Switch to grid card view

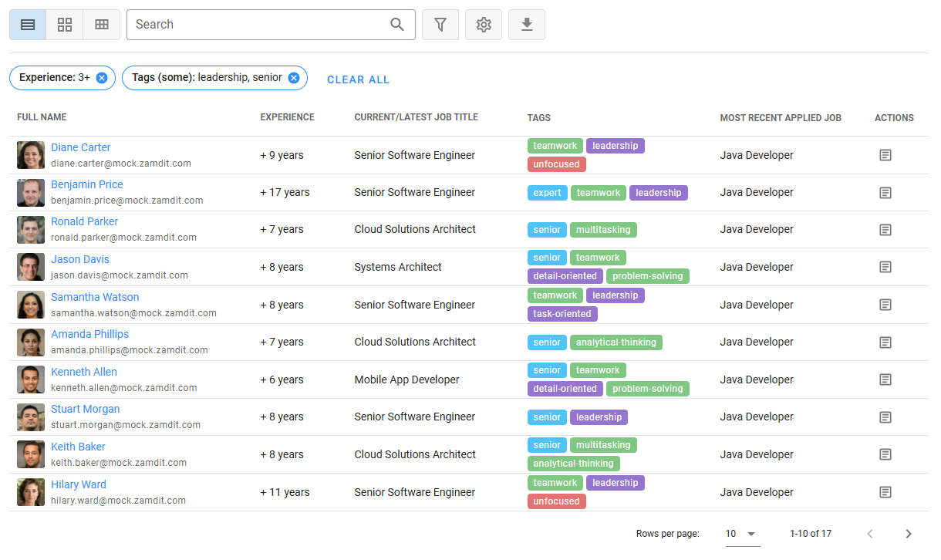pos(65,25)
